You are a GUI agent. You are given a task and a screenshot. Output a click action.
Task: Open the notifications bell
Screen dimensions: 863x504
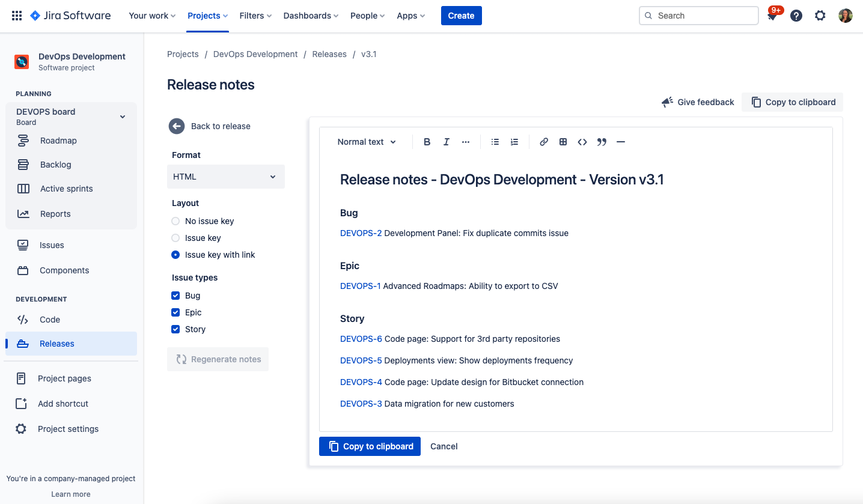(x=772, y=16)
